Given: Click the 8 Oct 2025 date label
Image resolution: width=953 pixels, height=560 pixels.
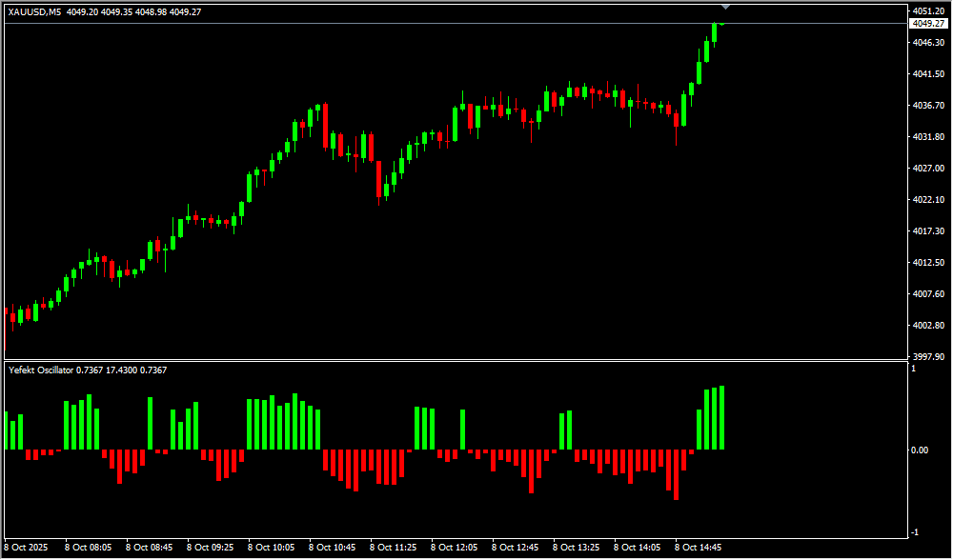Looking at the screenshot, I should [26, 548].
